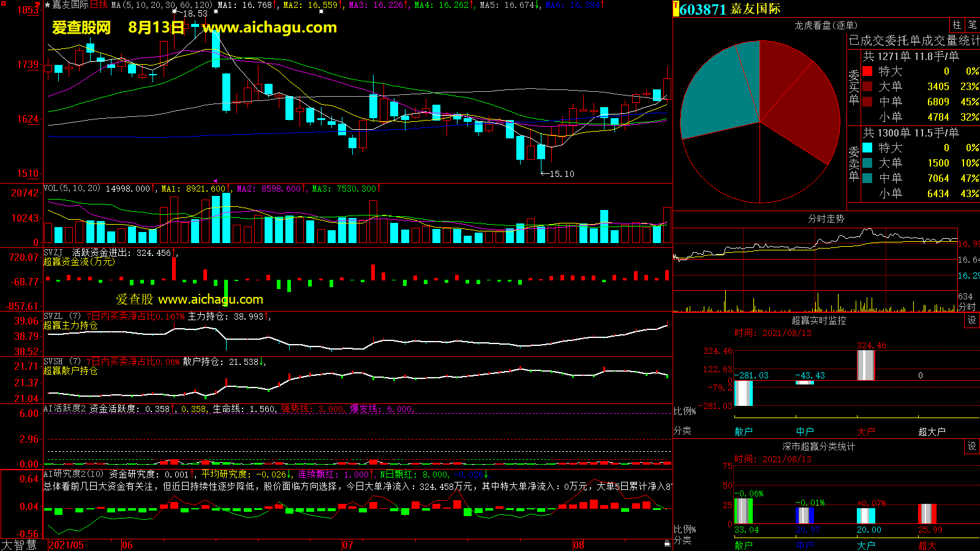Switch pie view to 柱 bar mode
Viewport: 980px width, 551px height.
point(957,24)
